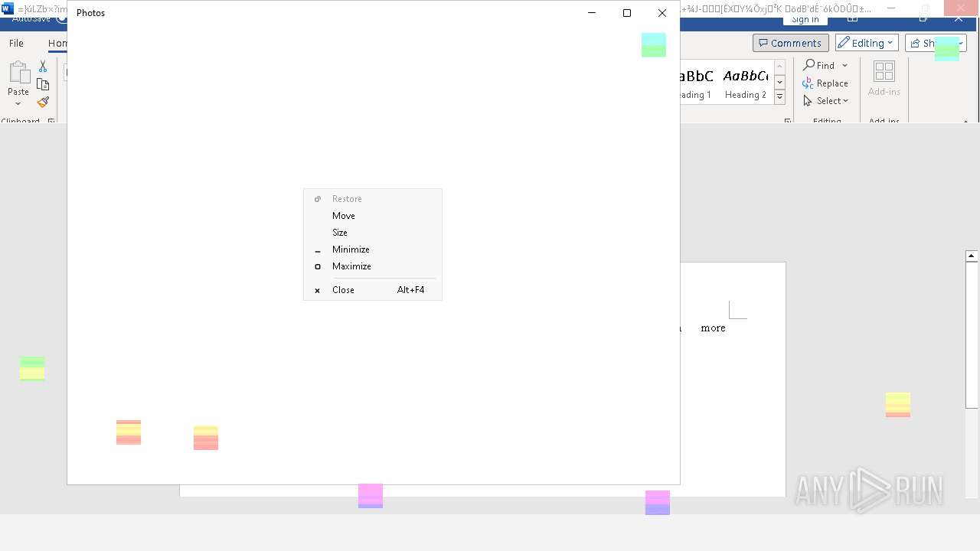Image resolution: width=980 pixels, height=551 pixels.
Task: Click the Cut scissors icon in Word
Action: 43,67
